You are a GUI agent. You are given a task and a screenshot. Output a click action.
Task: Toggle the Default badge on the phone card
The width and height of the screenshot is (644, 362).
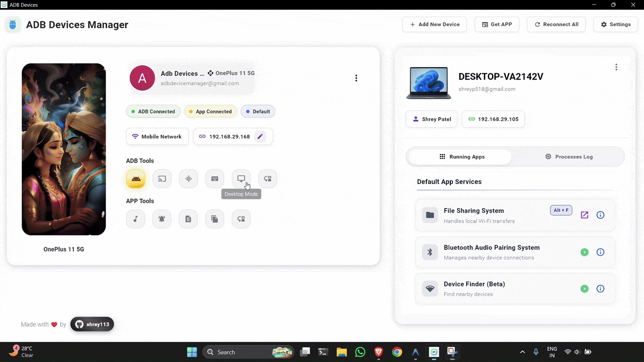[x=258, y=111]
